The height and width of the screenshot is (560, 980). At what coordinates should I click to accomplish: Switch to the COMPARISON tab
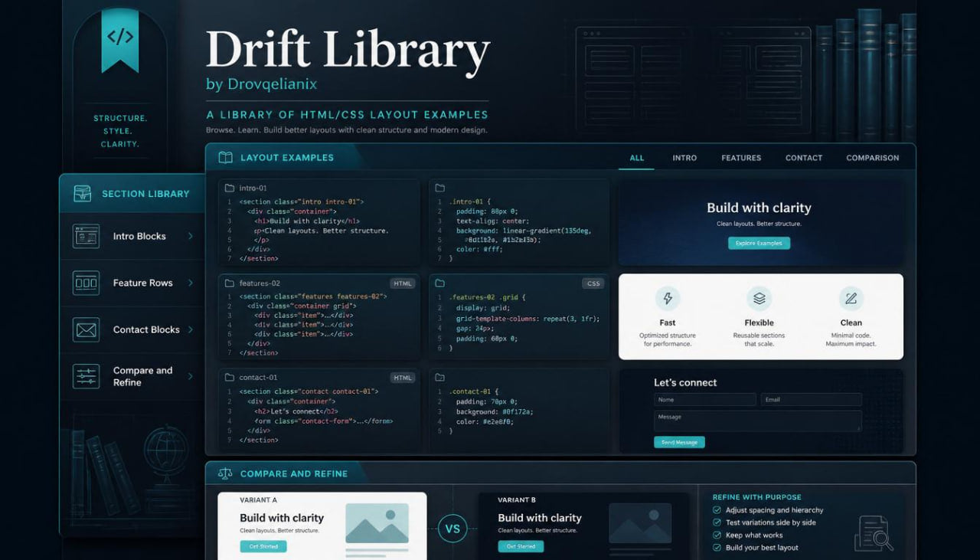[x=873, y=158]
